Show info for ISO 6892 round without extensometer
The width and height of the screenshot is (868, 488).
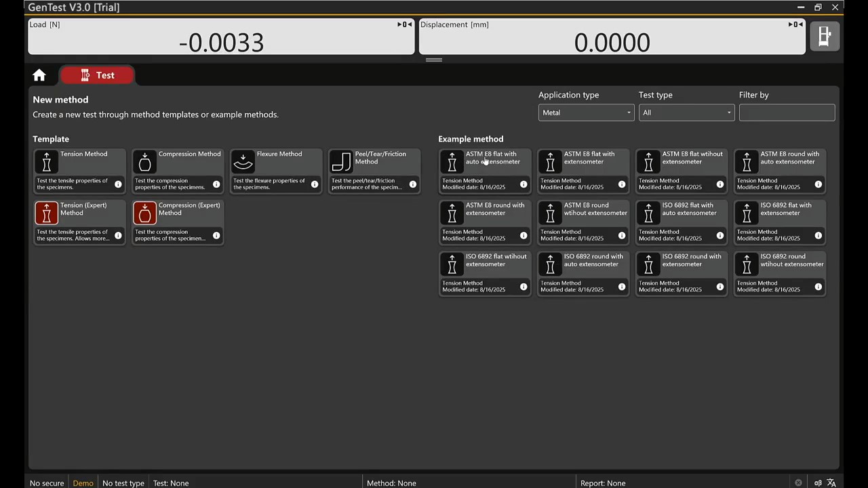pos(818,287)
